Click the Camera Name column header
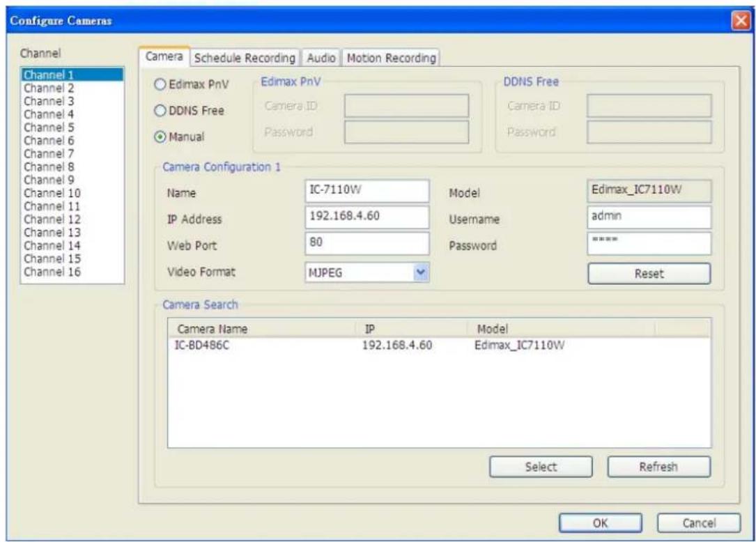Image resolution: width=756 pixels, height=542 pixels. [x=262, y=329]
